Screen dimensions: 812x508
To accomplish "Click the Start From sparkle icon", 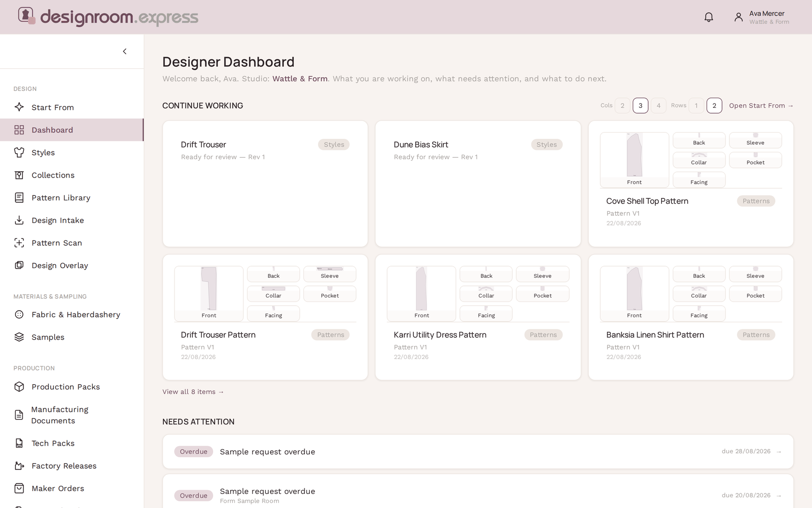I will [19, 107].
